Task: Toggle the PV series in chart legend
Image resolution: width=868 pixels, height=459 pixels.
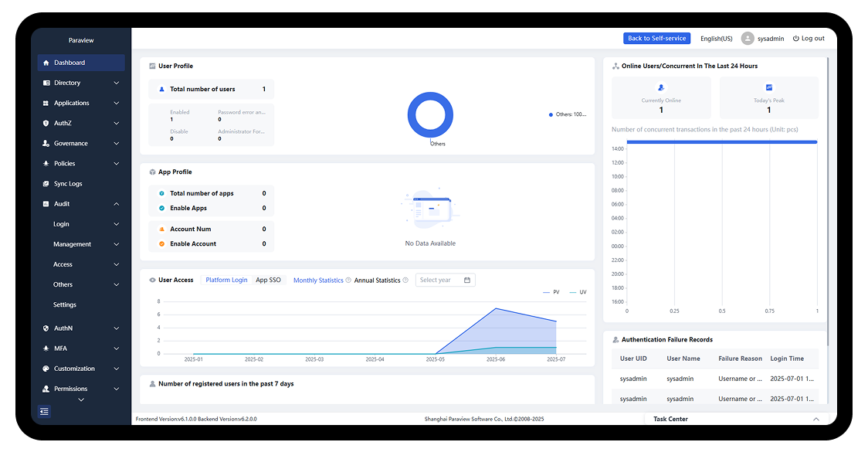Action: pos(551,292)
